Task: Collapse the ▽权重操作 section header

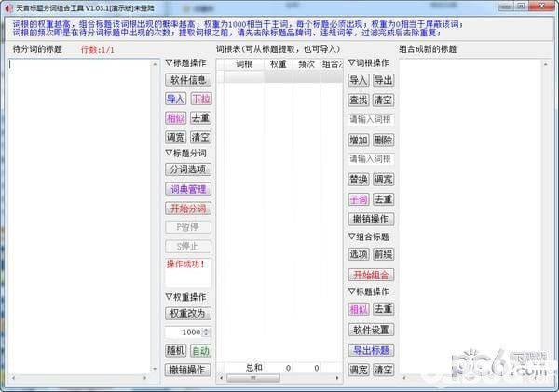Action: pyautogui.click(x=185, y=297)
